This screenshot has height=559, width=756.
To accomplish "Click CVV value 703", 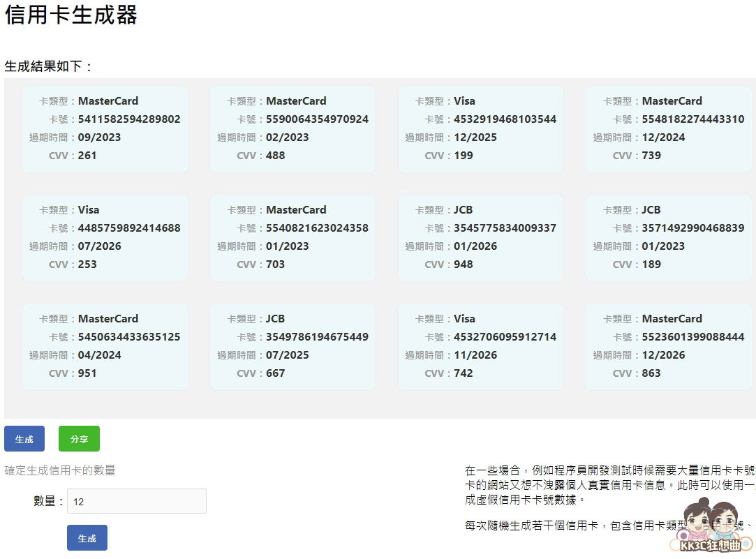I will pyautogui.click(x=275, y=264).
